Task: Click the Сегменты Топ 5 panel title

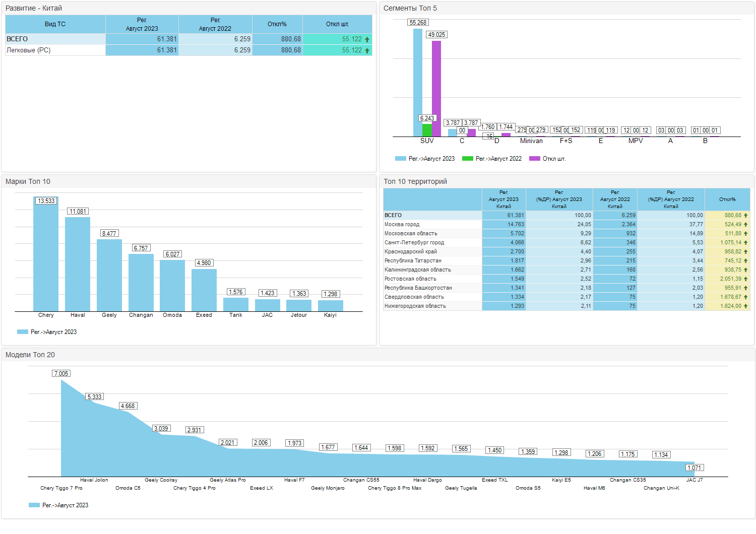Action: (410, 8)
